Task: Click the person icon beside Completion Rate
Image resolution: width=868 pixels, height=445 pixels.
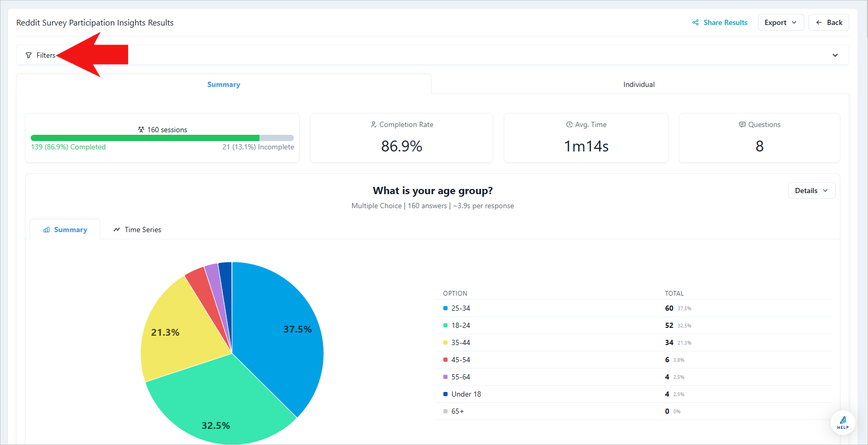Action: pos(374,124)
